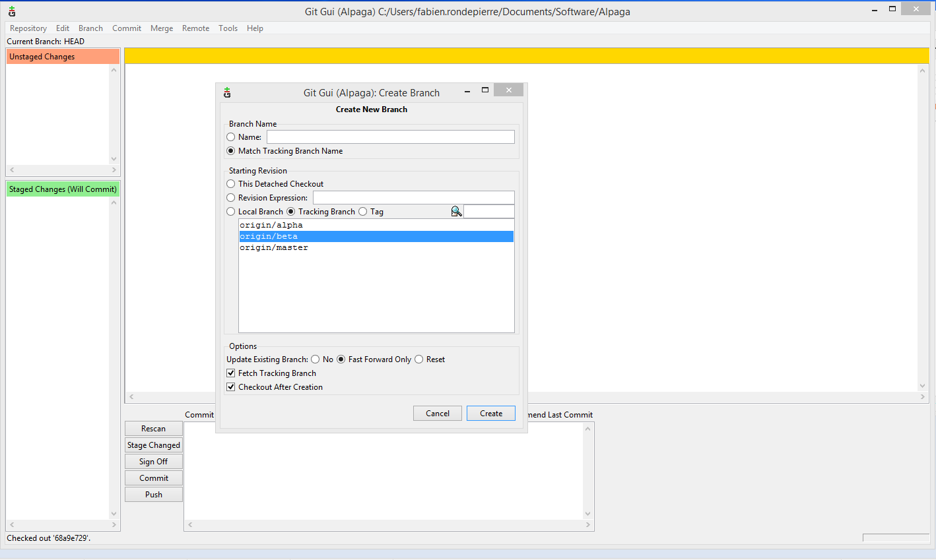Click Unstaged Changes scroll up arrow
Viewport: 936px width, 560px height.
pyautogui.click(x=114, y=70)
